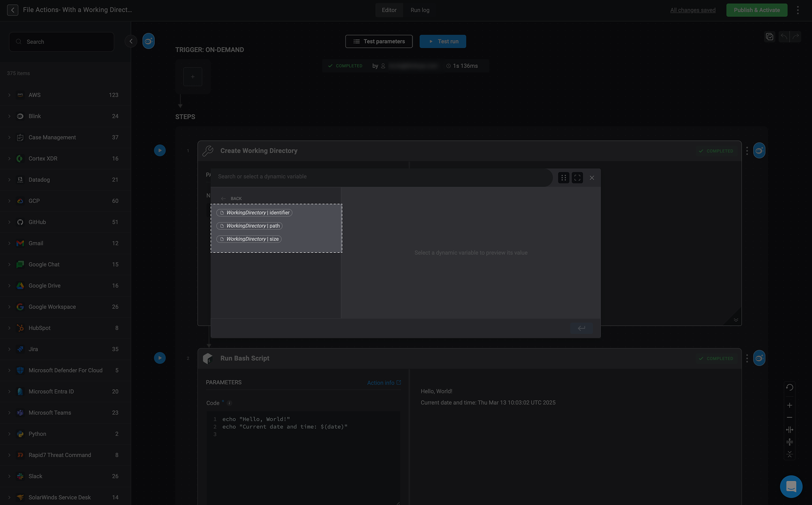Click the Run Bash Script step icon

point(208,358)
